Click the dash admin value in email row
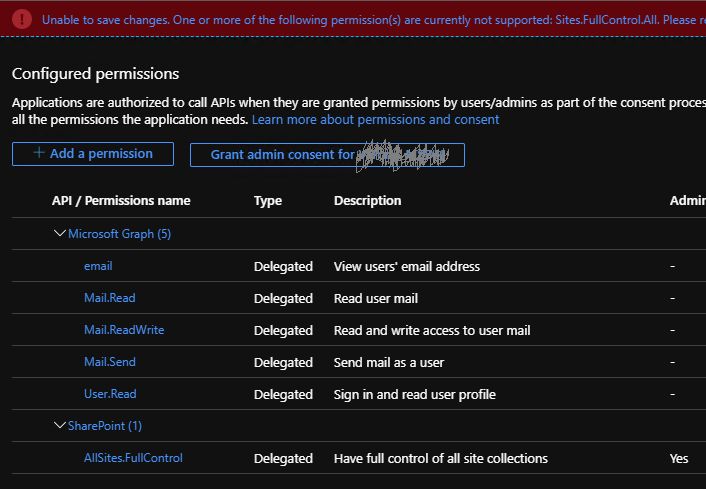 pyautogui.click(x=672, y=267)
